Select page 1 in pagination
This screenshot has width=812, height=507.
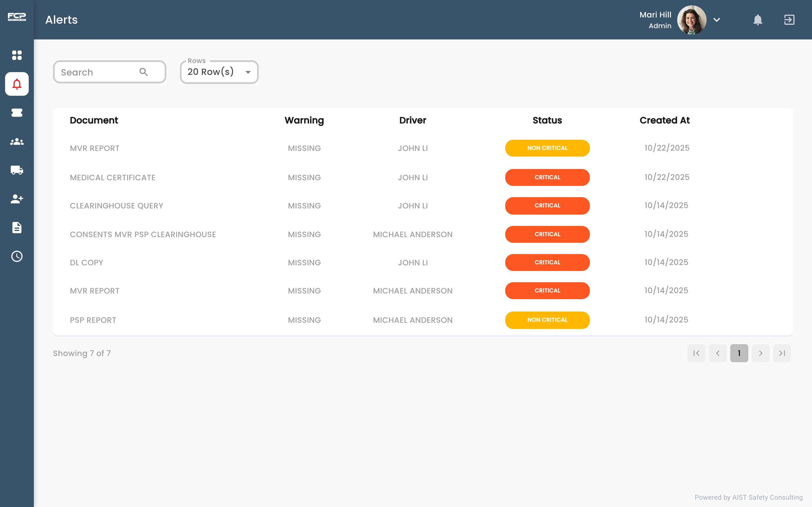tap(739, 353)
